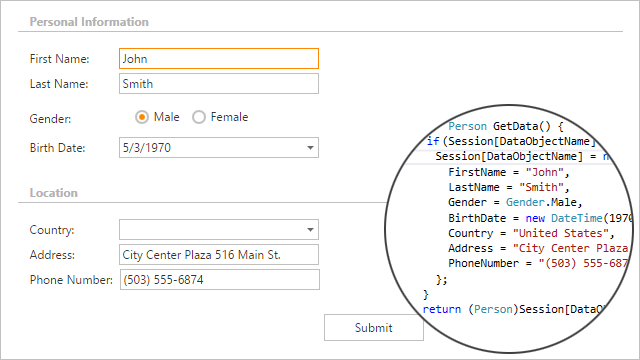The height and width of the screenshot is (360, 640).
Task: Click the 'PhoneNumber =' code line
Action: 538,264
